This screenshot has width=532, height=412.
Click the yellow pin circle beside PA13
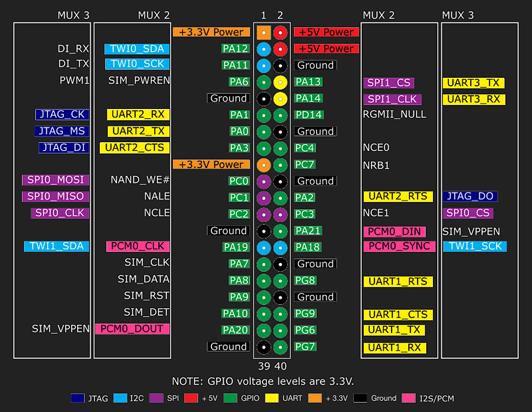(x=280, y=82)
